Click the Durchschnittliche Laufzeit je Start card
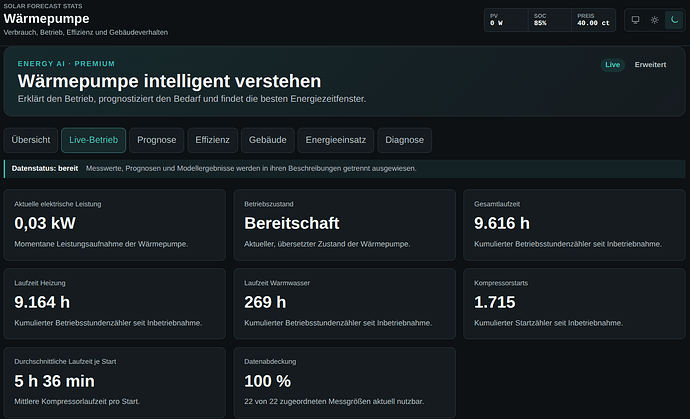This screenshot has width=690, height=419. click(114, 382)
